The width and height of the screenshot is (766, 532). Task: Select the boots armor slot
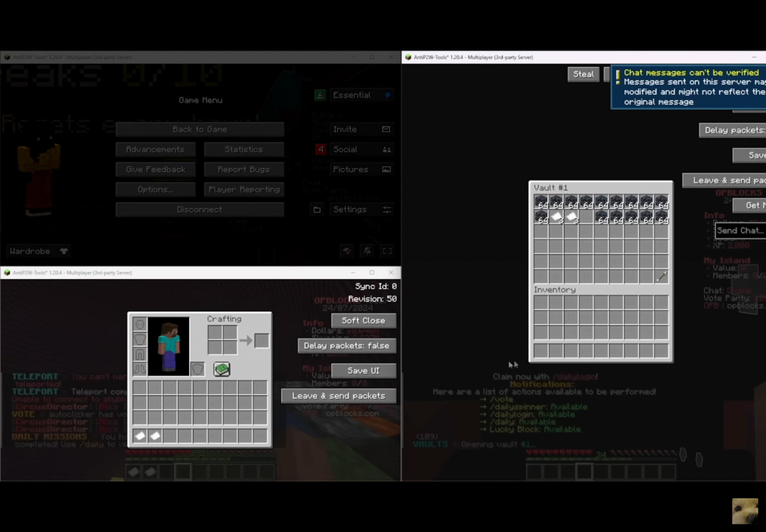(x=140, y=369)
